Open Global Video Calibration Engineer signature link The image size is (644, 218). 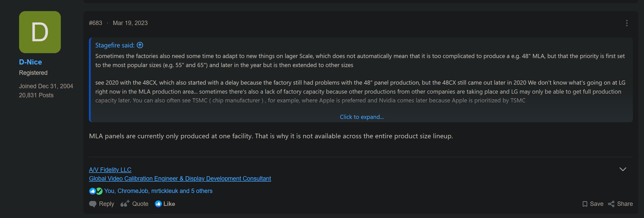click(x=180, y=179)
